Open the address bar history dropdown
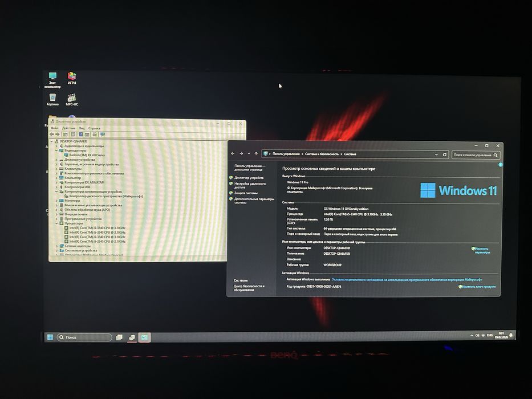 436,154
